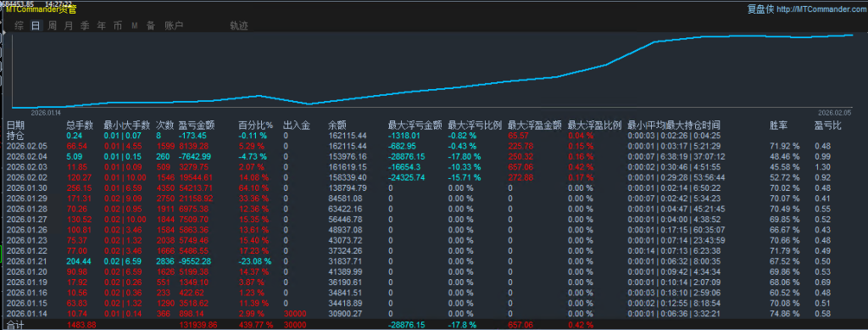
Task: Select the 2026.01.26 date row
Action: pos(26,230)
